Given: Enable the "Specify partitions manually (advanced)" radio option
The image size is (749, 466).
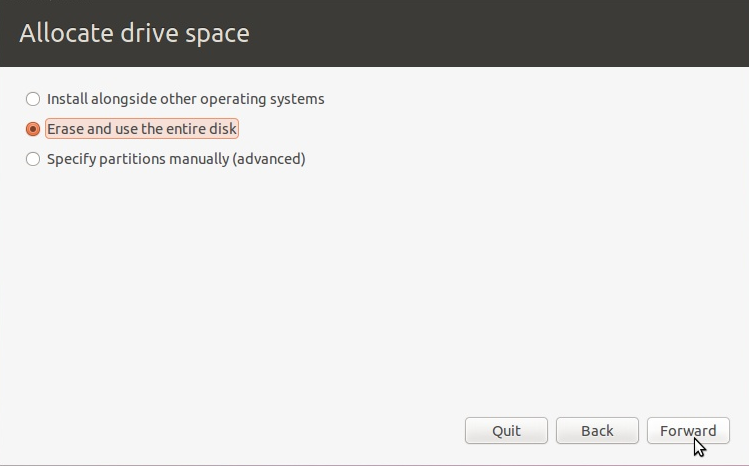Looking at the screenshot, I should tap(33, 159).
